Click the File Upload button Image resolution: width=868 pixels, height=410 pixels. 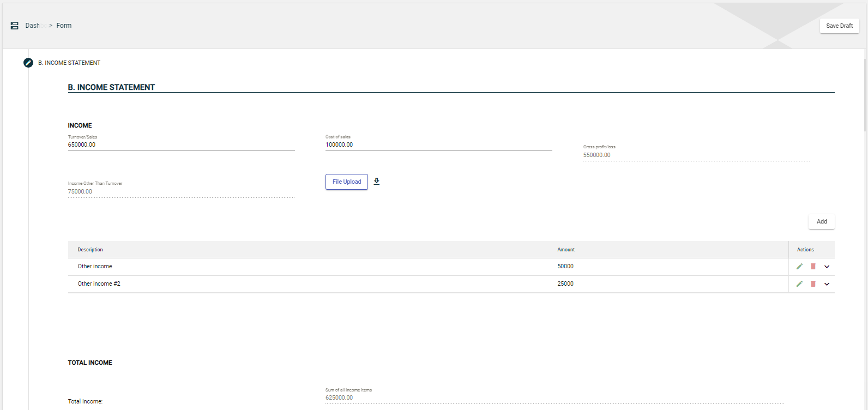347,182
